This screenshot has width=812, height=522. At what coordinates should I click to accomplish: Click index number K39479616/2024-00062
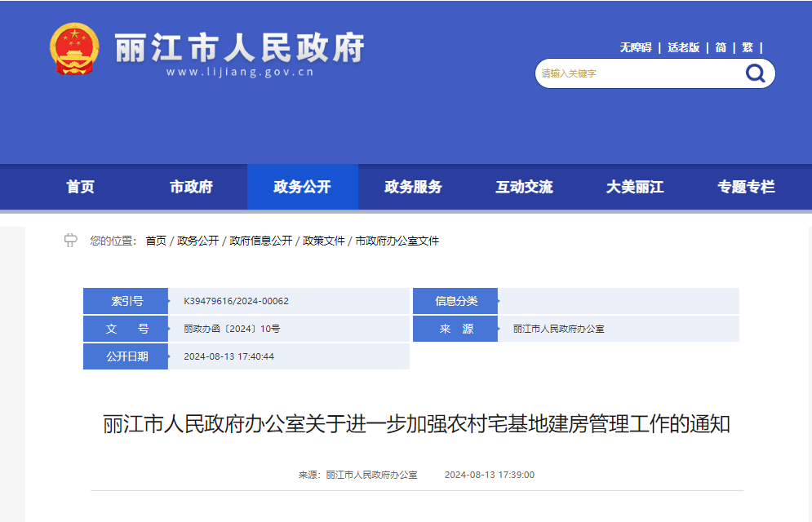point(236,301)
